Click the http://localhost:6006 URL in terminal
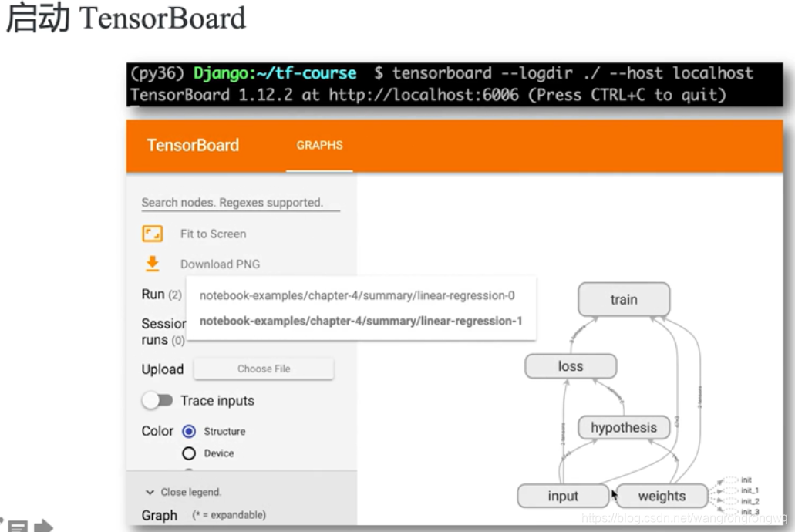This screenshot has height=532, width=795. [423, 95]
